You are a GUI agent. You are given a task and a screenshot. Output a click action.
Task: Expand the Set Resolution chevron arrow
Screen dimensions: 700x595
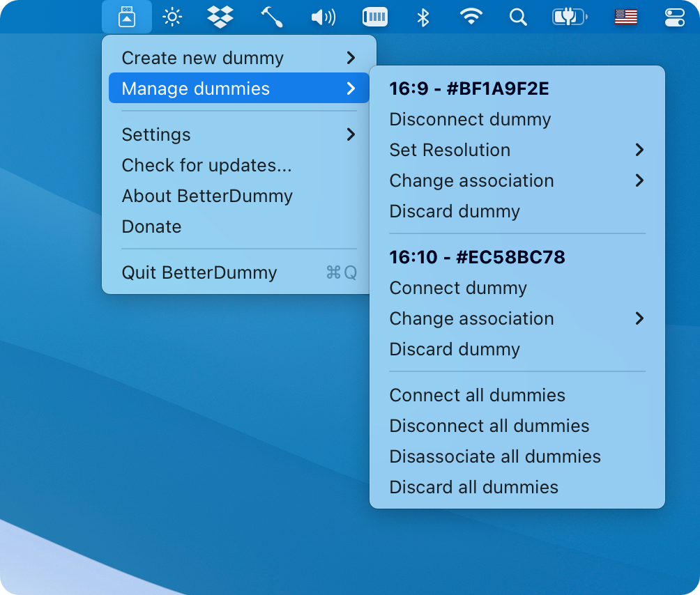point(640,150)
